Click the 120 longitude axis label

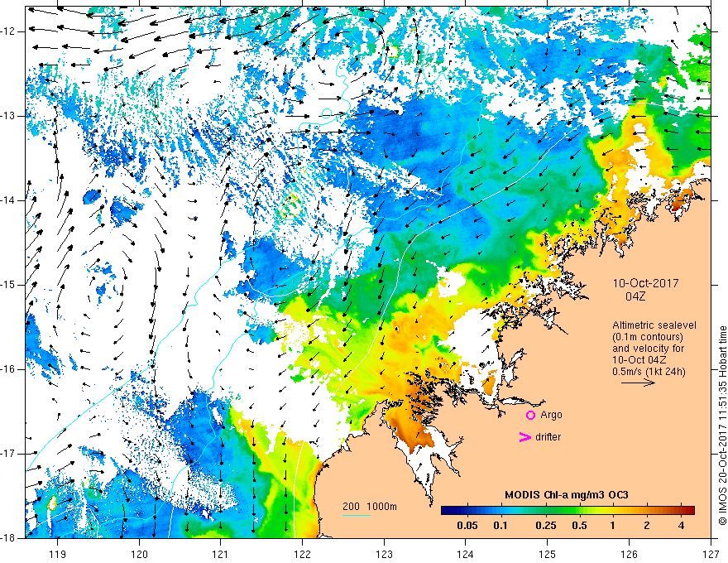click(x=139, y=554)
